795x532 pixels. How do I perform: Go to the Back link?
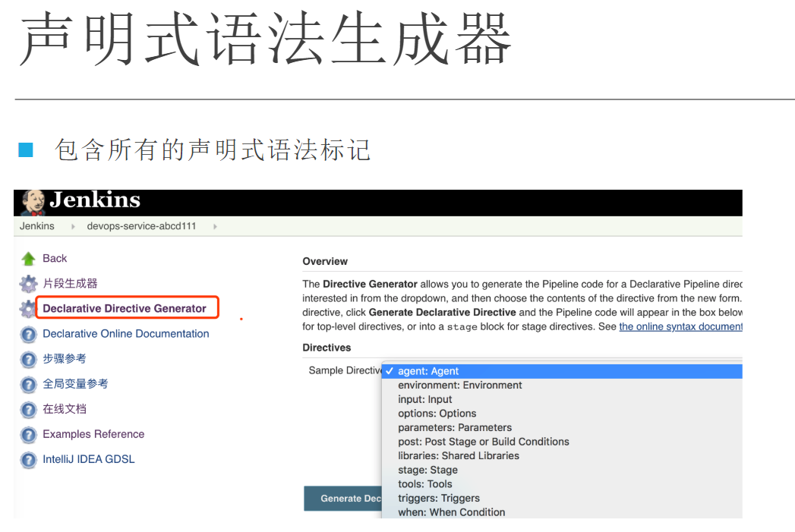[55, 258]
